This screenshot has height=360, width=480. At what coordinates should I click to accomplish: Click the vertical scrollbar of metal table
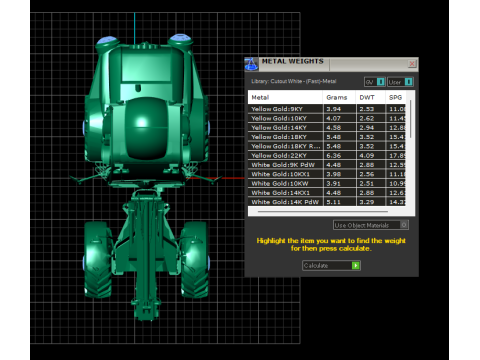click(x=410, y=119)
